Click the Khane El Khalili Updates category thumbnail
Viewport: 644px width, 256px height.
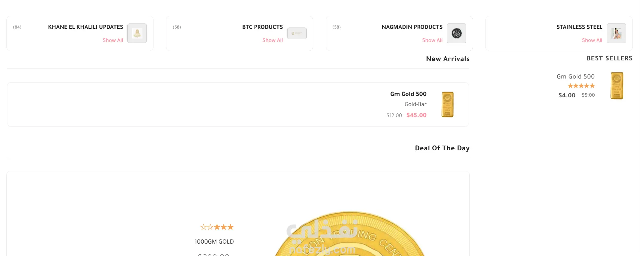pyautogui.click(x=137, y=33)
